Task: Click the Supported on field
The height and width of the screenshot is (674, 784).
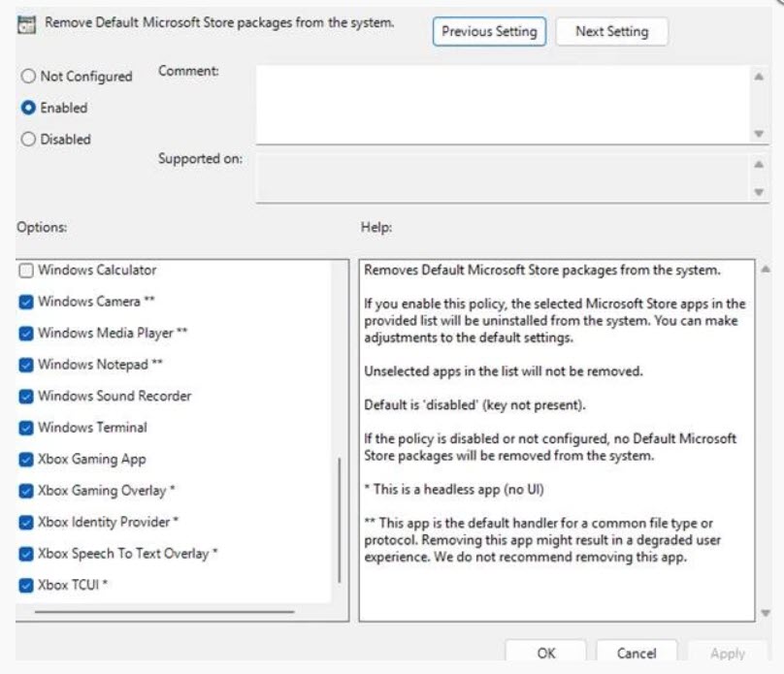Action: [x=503, y=177]
